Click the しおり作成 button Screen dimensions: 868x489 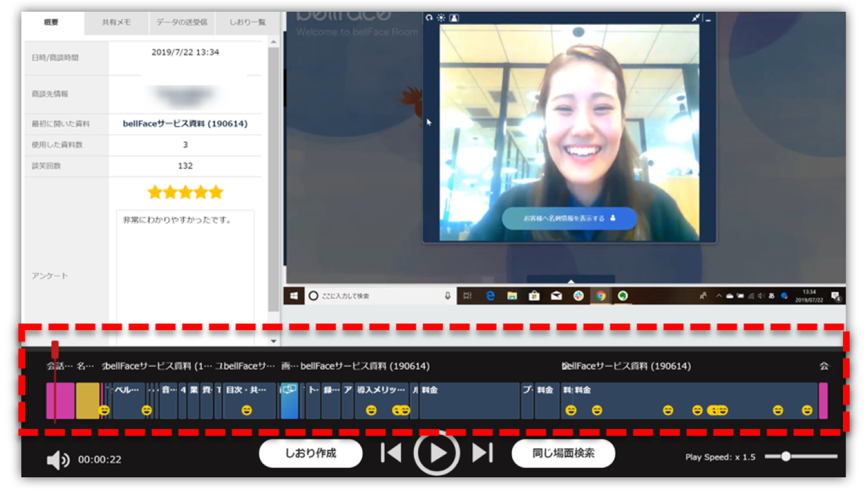[x=311, y=453]
